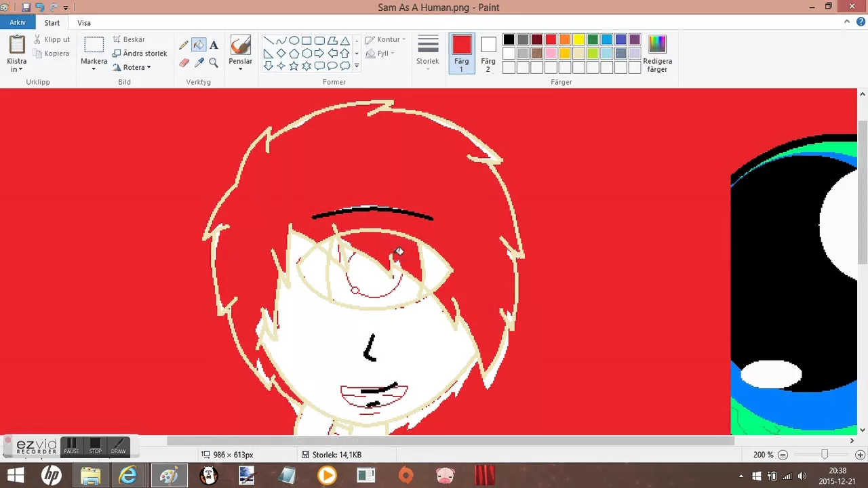Choose the Five-point star shape
This screenshot has height=488, width=868.
(294, 66)
